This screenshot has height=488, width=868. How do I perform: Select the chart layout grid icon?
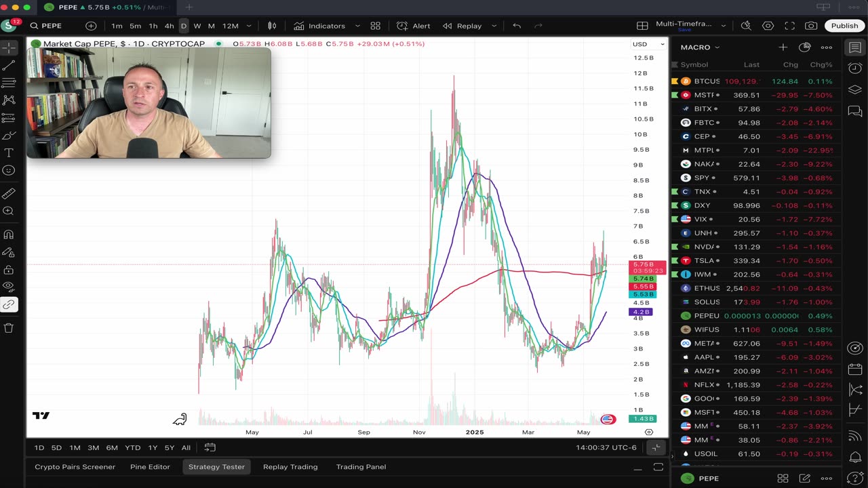642,26
